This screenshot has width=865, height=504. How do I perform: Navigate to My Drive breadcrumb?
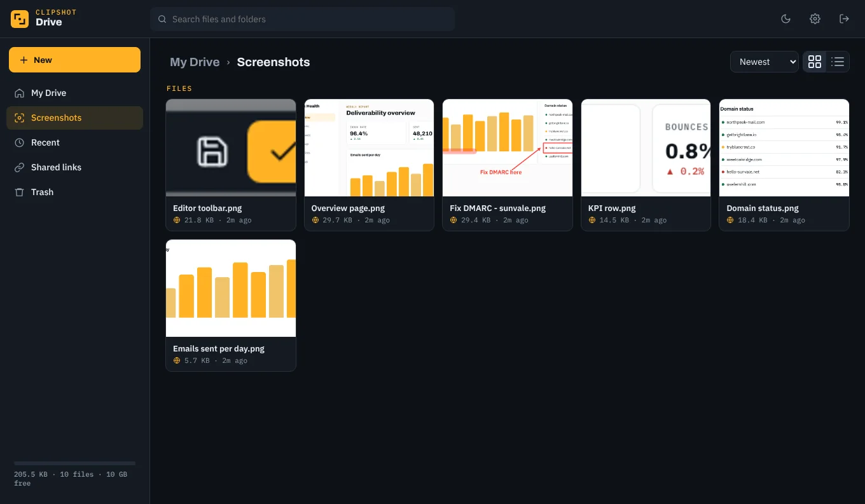point(195,62)
